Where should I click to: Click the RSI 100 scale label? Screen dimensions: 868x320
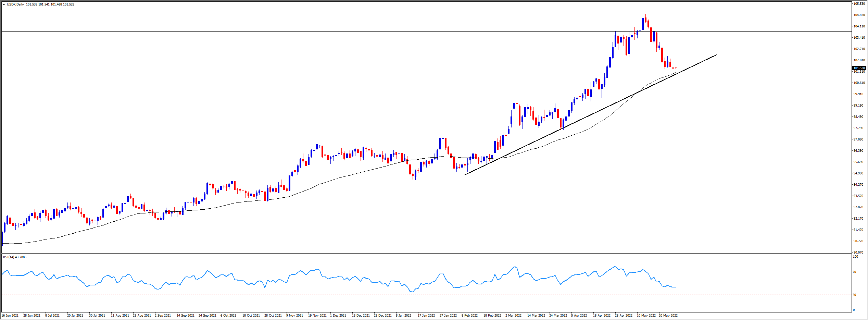click(855, 257)
